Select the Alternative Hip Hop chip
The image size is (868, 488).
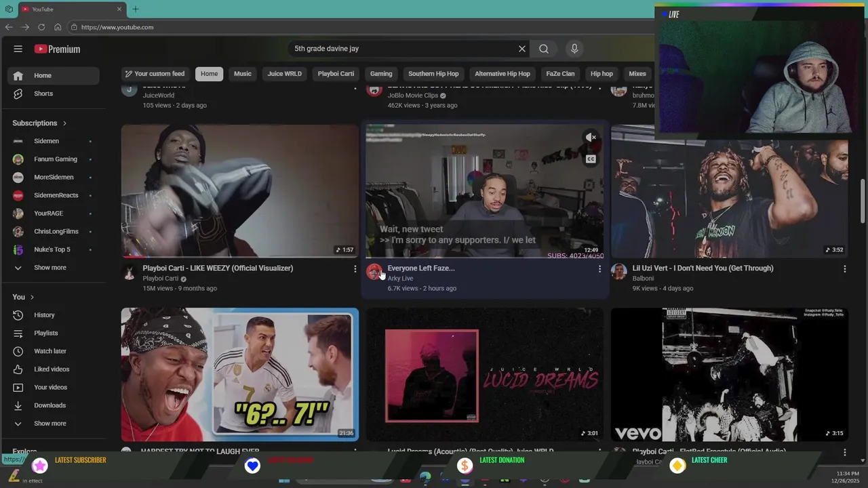click(x=502, y=74)
